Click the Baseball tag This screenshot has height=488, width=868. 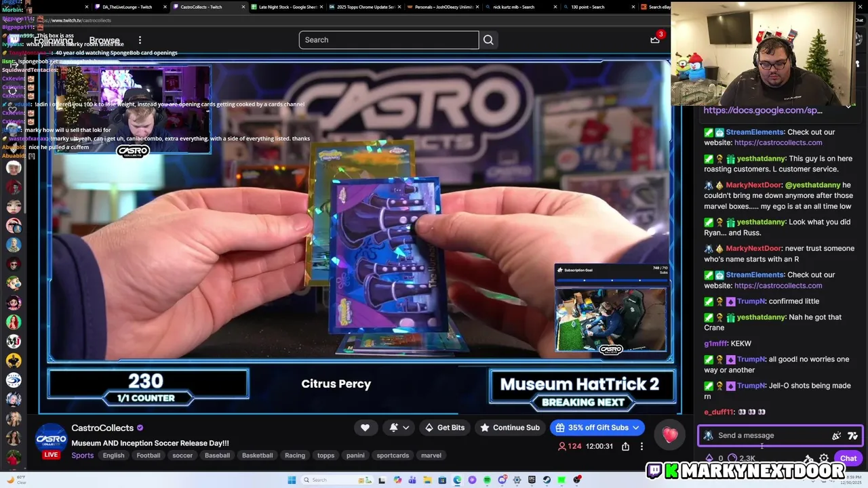tap(217, 455)
